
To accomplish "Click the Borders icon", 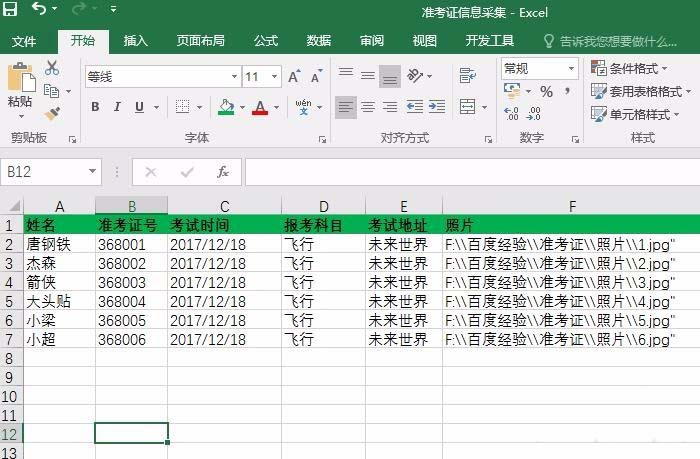I will pyautogui.click(x=182, y=107).
